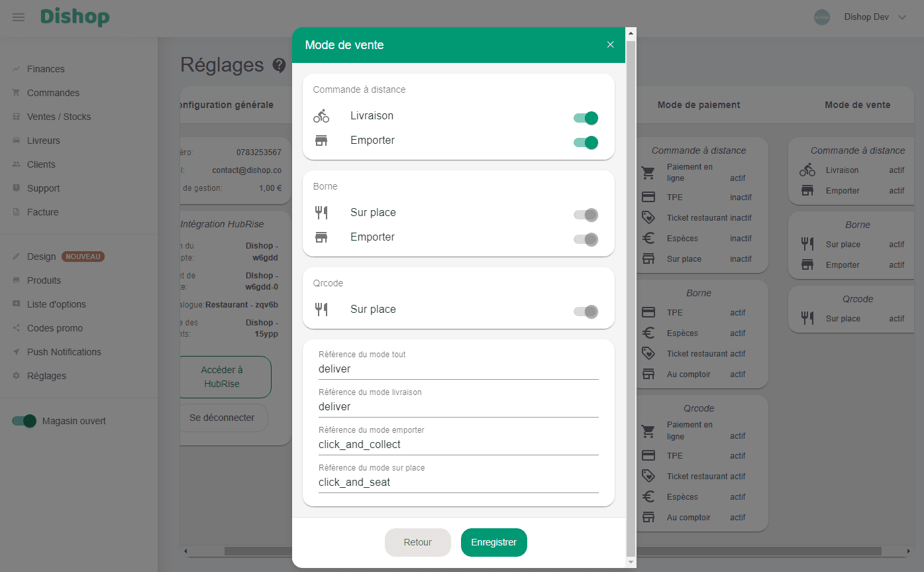The image size is (924, 572).
Task: Open Liste d'options in the sidebar
Action: [x=56, y=304]
